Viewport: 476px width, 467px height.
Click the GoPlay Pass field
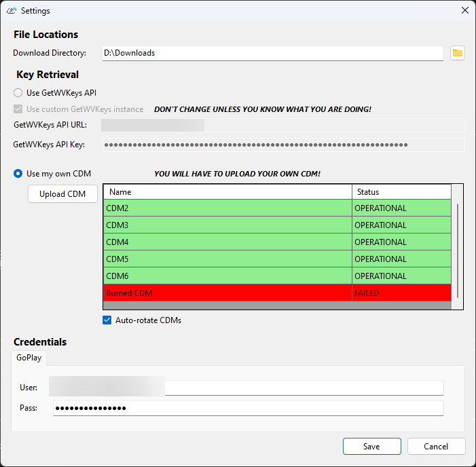249,408
